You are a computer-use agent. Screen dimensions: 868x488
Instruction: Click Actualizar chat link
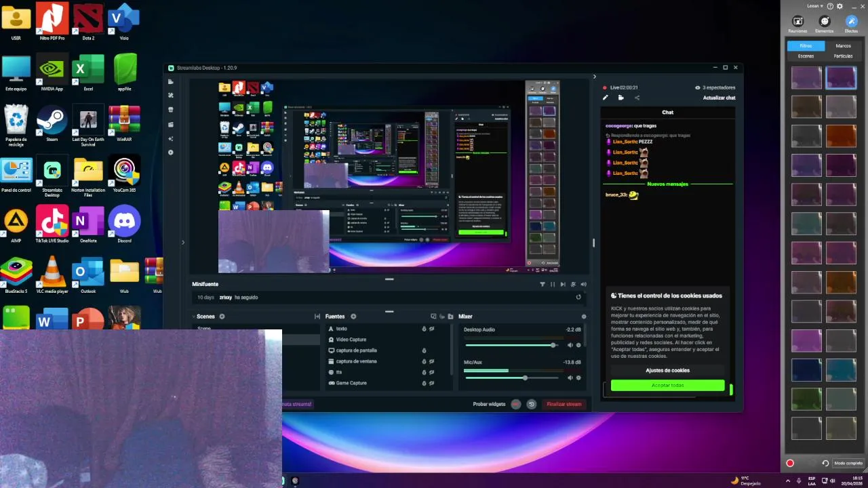click(x=719, y=98)
